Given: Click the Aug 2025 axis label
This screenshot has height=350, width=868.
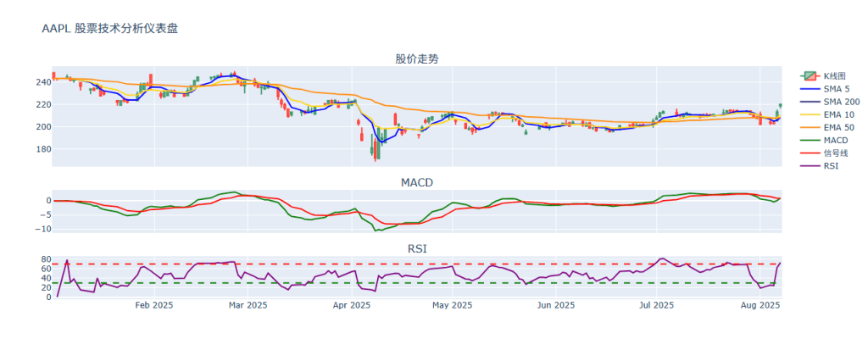Looking at the screenshot, I should pyautogui.click(x=760, y=305).
